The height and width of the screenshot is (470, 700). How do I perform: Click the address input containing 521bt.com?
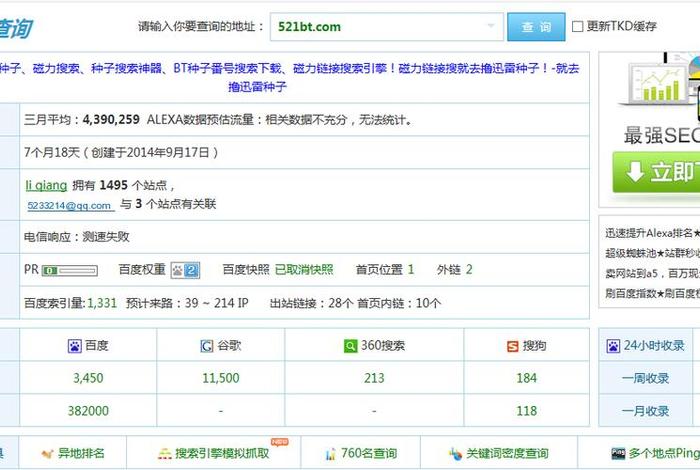[387, 27]
